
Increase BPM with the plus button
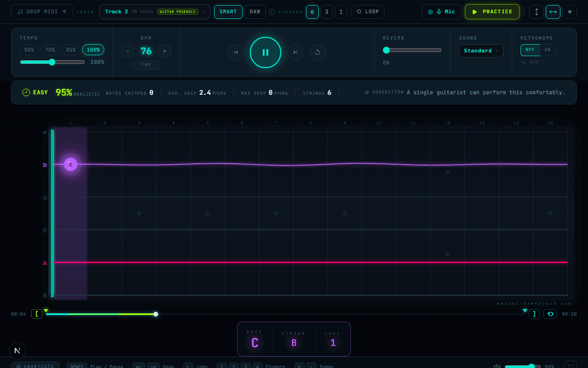(x=164, y=51)
